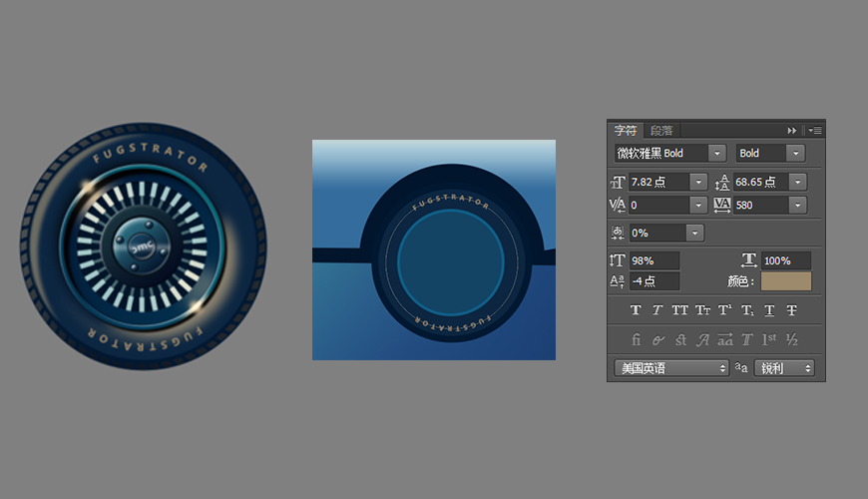
Task: Click the ordinals 1st icon
Action: click(769, 339)
